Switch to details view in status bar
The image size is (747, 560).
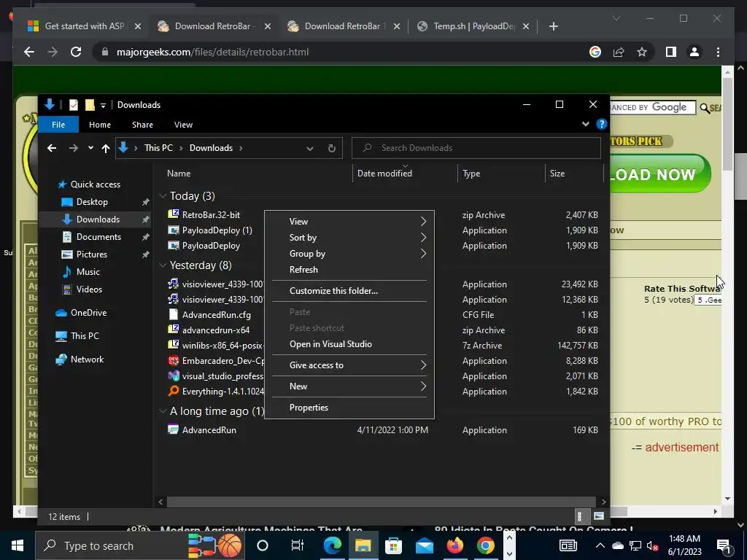coord(581,516)
